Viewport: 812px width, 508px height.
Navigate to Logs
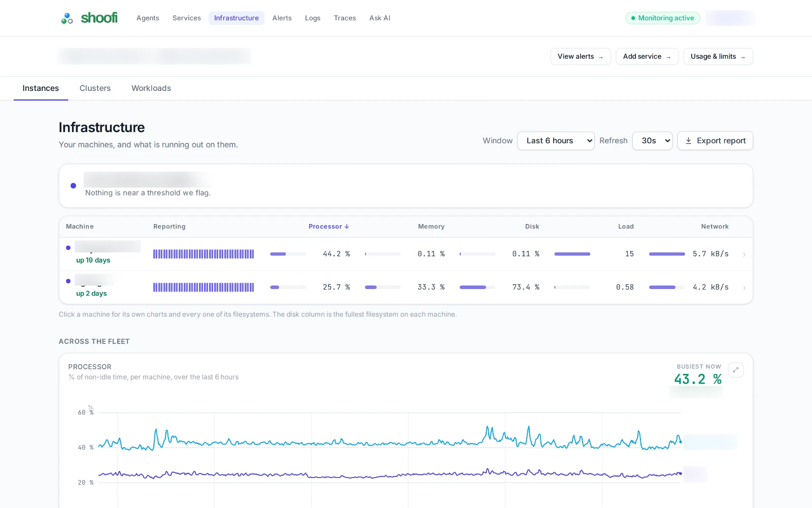coord(313,18)
